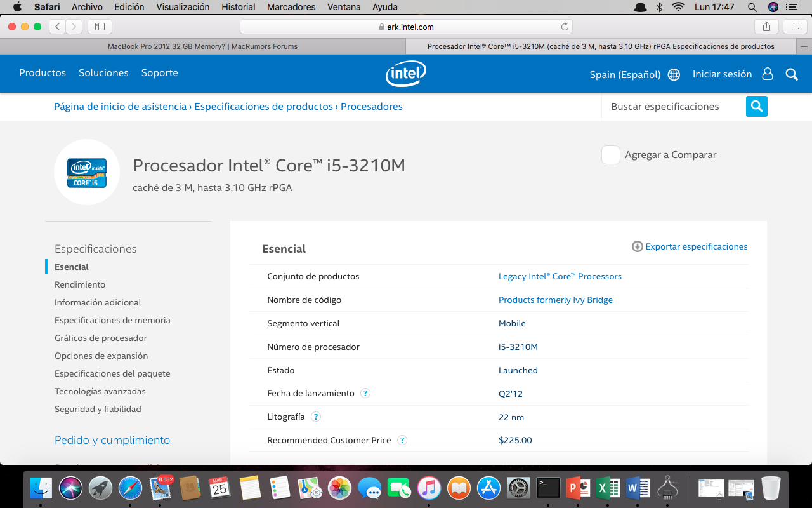Open the Bluetooth status menu

coord(659,7)
